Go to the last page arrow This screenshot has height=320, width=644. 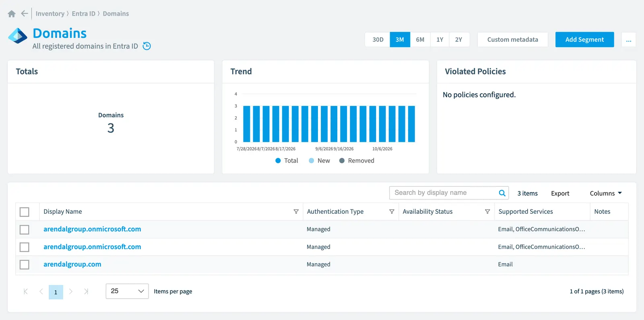86,291
